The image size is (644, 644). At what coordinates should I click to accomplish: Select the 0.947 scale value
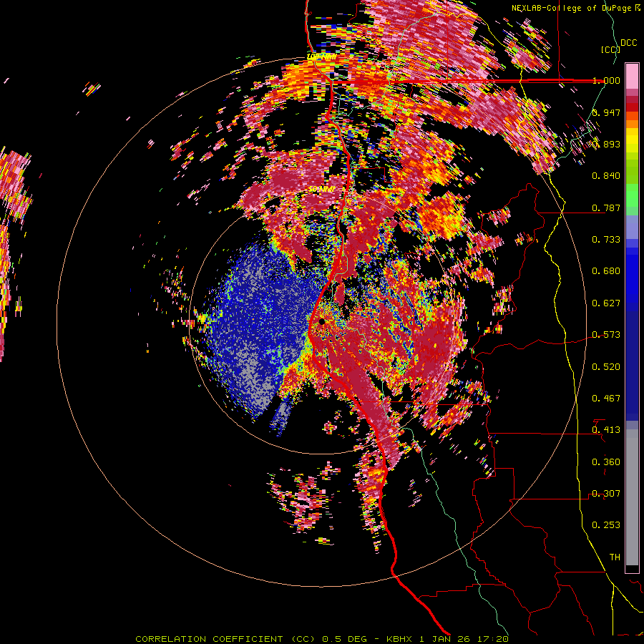point(606,112)
